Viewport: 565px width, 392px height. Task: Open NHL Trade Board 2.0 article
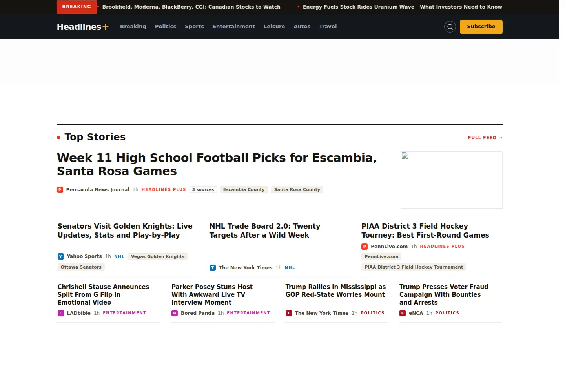point(265,231)
